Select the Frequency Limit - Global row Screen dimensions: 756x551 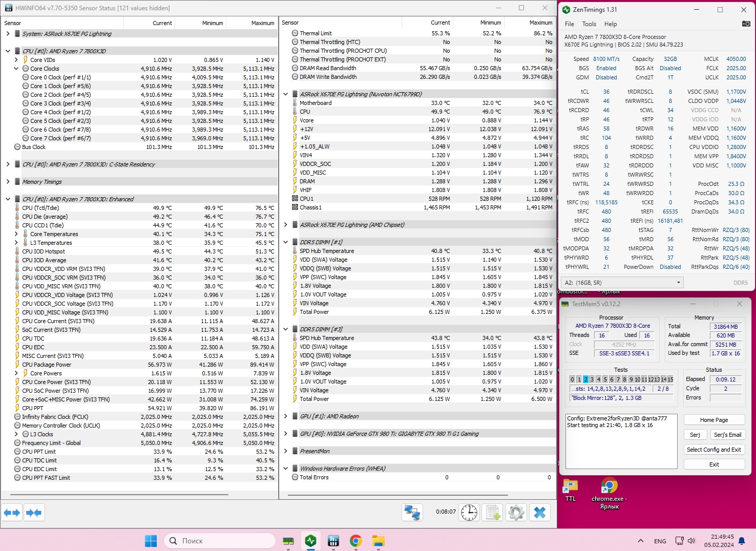[139, 443]
